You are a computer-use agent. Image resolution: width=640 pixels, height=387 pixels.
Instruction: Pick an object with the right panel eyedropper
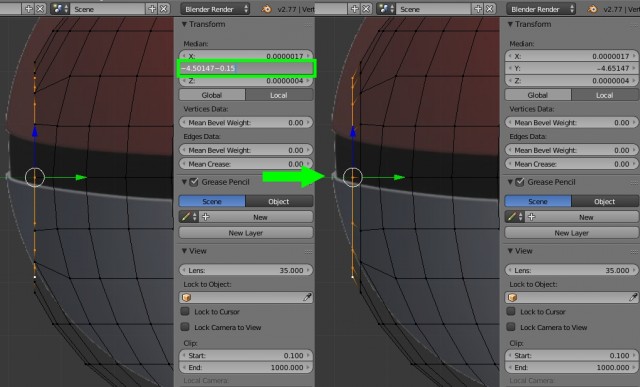(x=633, y=298)
